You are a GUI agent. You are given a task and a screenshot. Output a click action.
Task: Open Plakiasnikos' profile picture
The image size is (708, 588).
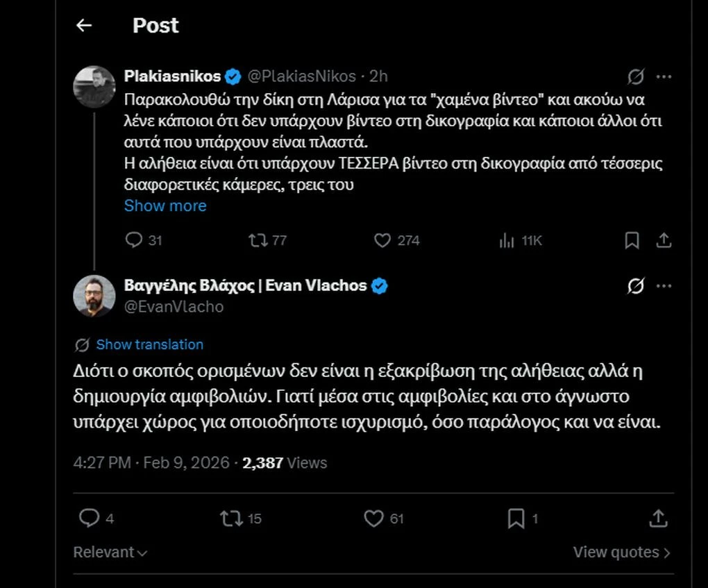point(94,87)
